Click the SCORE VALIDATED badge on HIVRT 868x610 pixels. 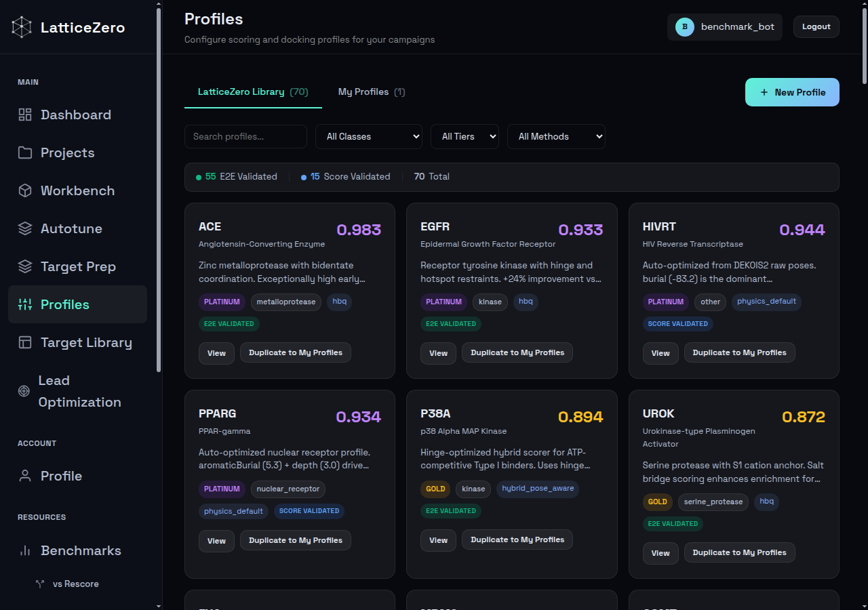678,324
